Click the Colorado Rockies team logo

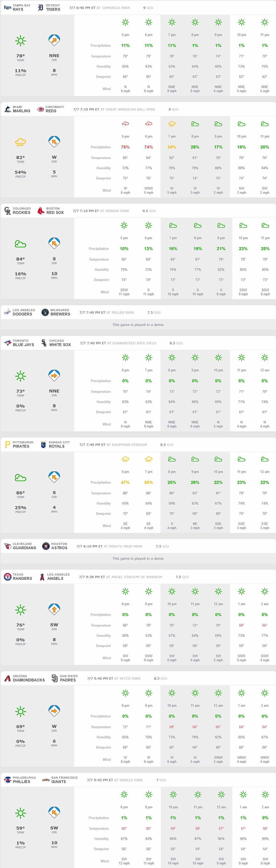(x=7, y=211)
